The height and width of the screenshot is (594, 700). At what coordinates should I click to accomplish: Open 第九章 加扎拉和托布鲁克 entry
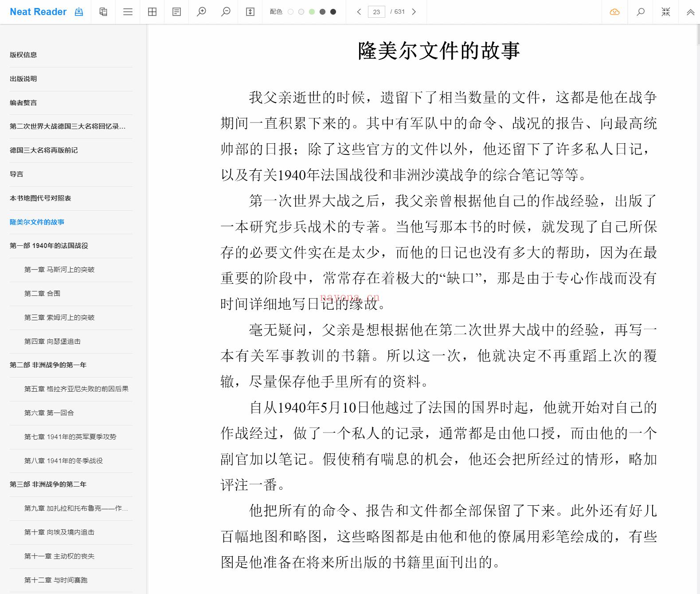76,508
